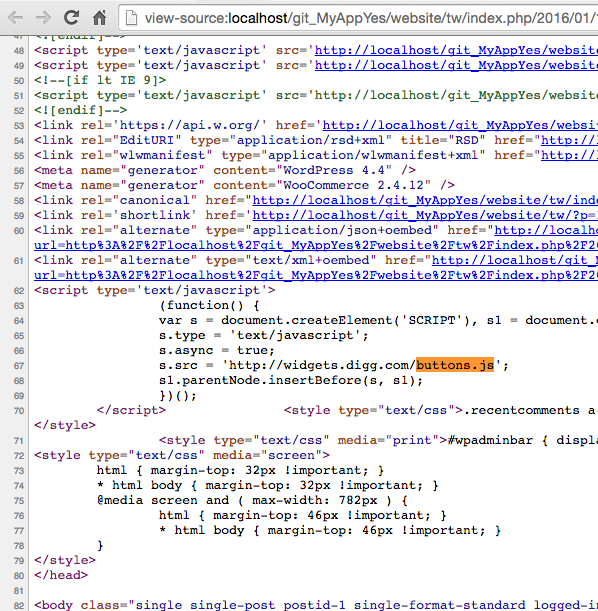Image resolution: width=598 pixels, height=611 pixels.
Task: Click line number 56 in the gutter
Action: click(x=19, y=171)
